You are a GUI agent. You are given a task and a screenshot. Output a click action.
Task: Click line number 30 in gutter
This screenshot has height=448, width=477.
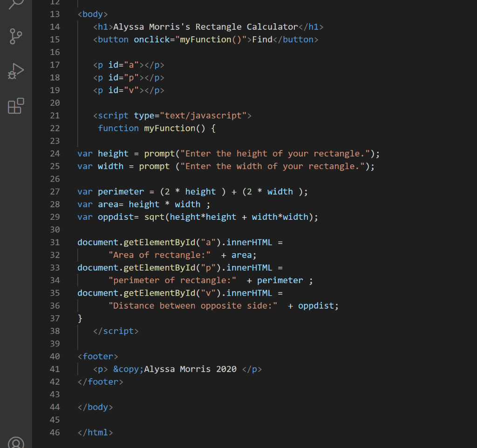pyautogui.click(x=55, y=230)
